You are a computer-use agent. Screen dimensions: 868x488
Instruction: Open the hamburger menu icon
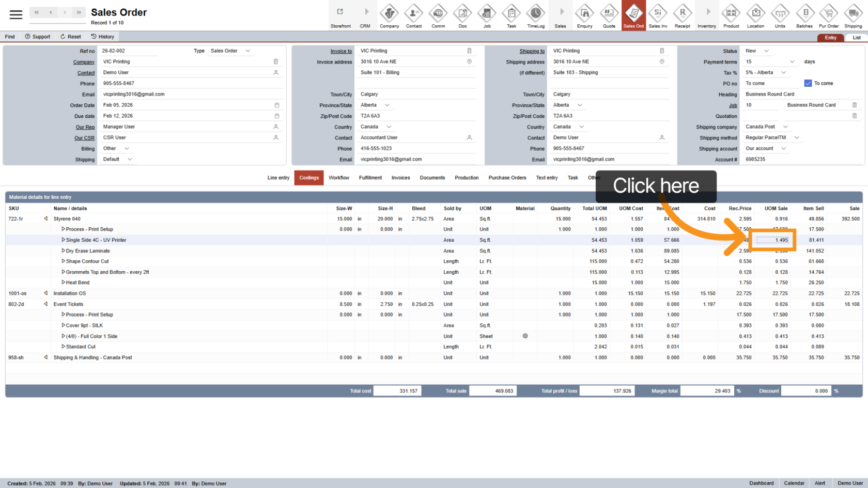[x=16, y=14]
